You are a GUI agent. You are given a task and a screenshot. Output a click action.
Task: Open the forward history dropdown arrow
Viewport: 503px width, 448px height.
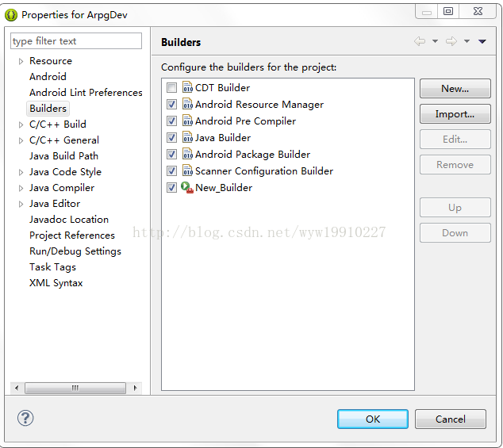[x=467, y=41]
